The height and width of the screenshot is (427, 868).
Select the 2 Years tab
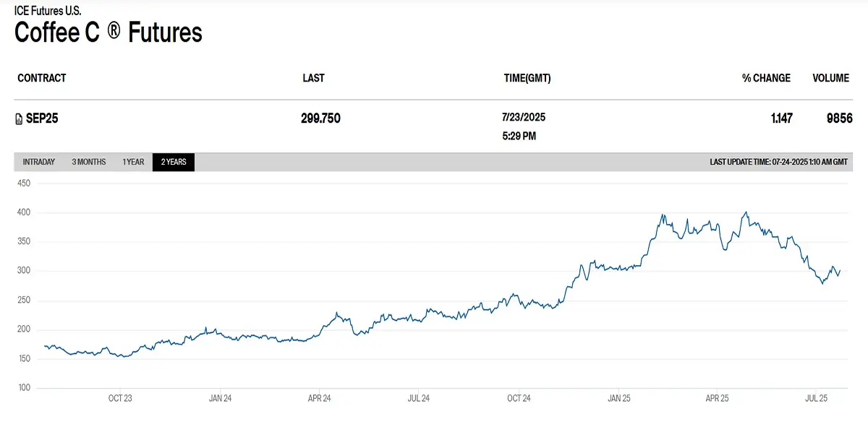point(174,162)
